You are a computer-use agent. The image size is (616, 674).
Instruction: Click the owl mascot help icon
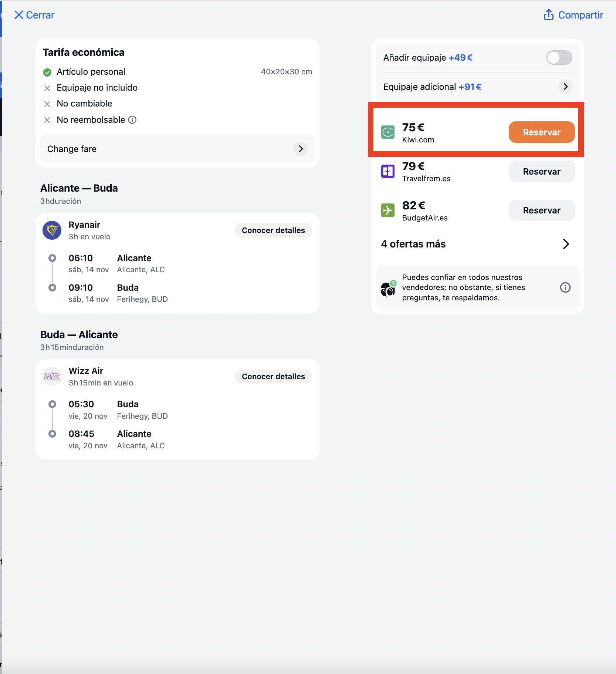[388, 289]
